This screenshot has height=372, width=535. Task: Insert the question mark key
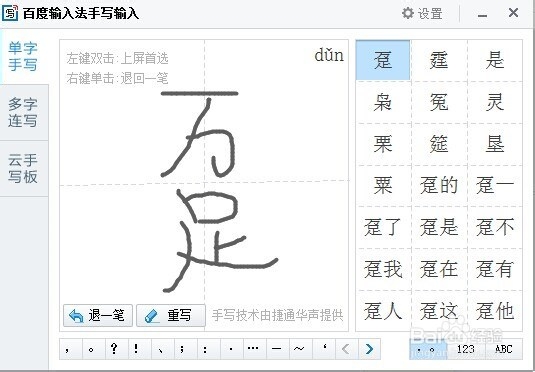(117, 349)
